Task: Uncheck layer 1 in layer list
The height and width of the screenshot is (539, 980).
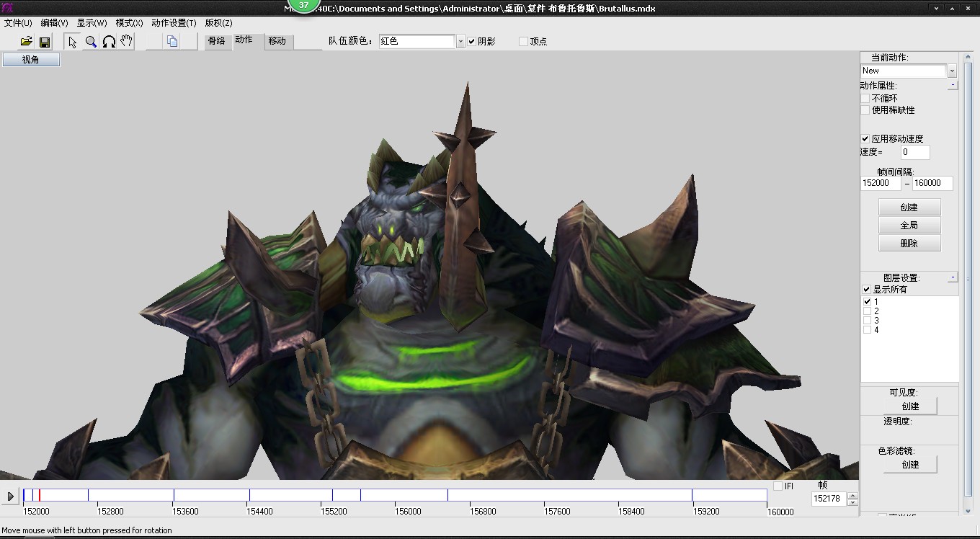Action: pos(867,302)
